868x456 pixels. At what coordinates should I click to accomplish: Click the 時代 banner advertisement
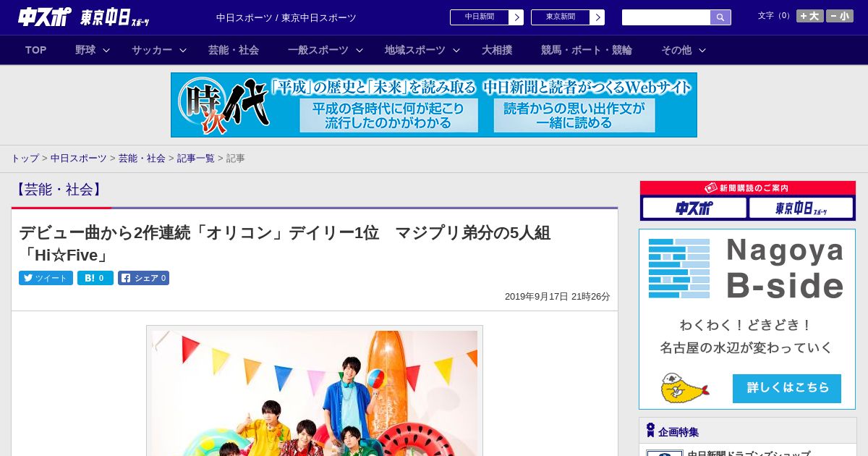(x=434, y=105)
